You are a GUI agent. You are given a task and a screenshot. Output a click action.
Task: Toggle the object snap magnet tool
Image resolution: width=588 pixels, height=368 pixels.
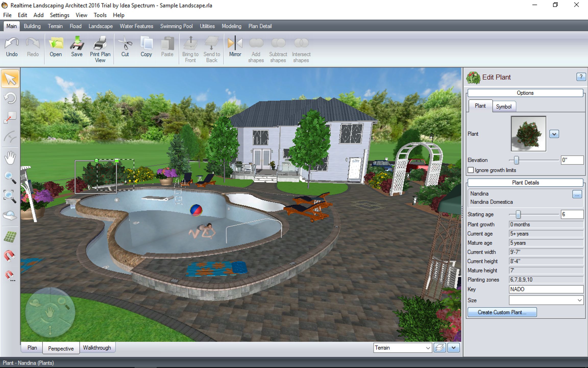10,256
